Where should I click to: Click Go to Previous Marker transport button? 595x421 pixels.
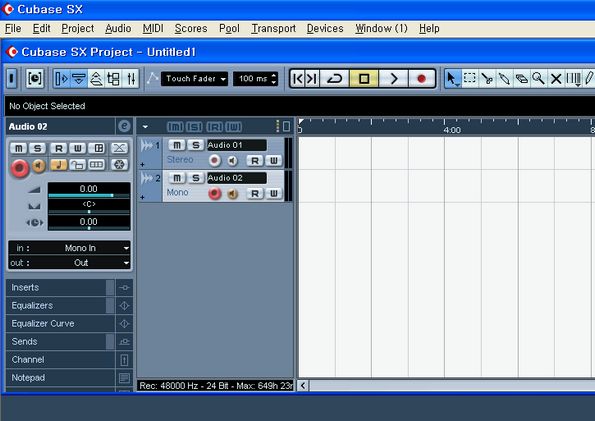[x=298, y=79]
